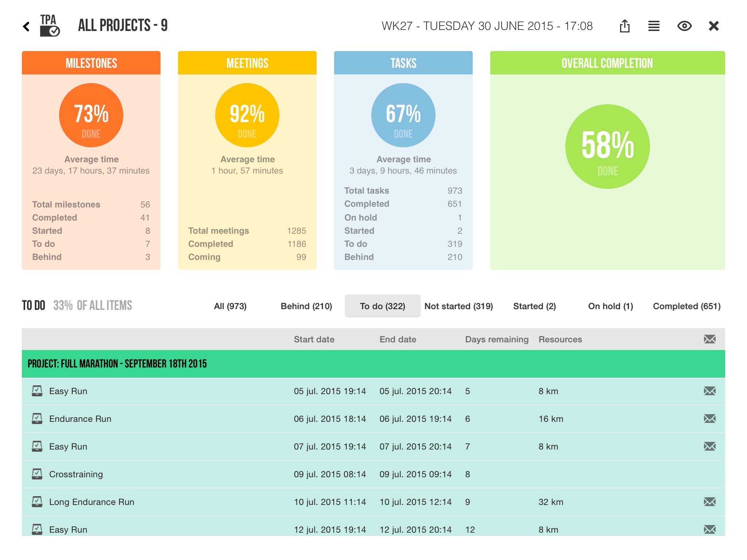The width and height of the screenshot is (747, 560).
Task: Toggle the eye/visibility icon
Action: 684,25
